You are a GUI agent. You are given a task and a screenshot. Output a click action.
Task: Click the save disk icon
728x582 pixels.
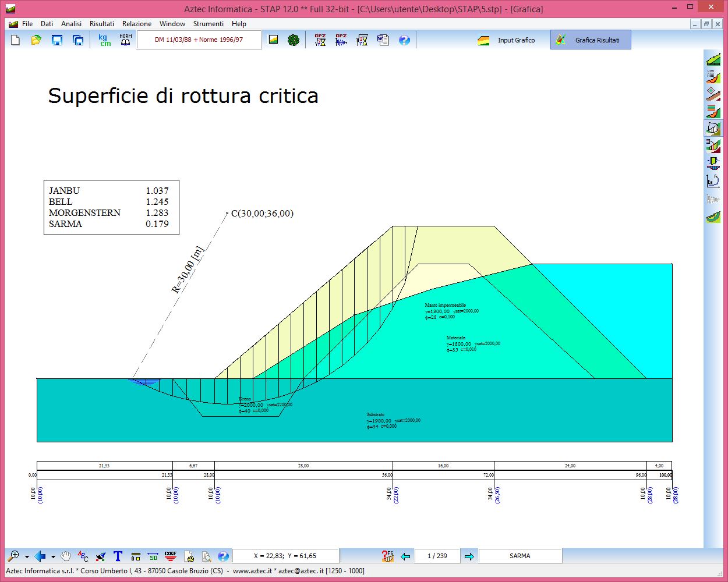(x=57, y=40)
